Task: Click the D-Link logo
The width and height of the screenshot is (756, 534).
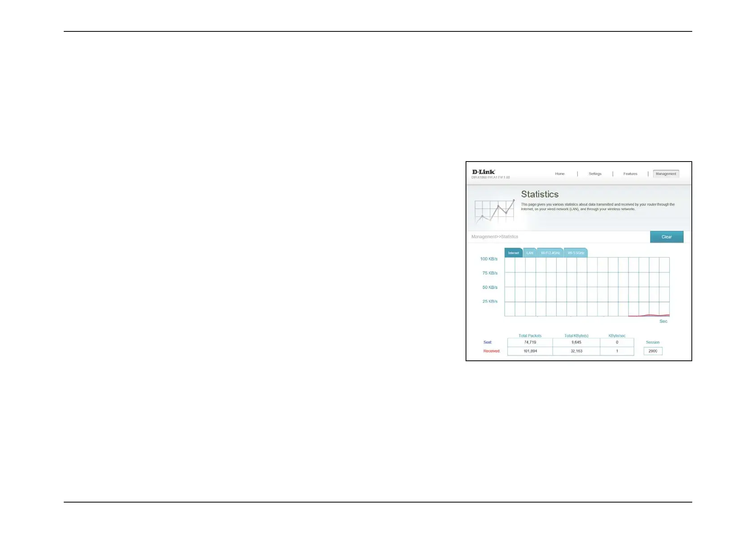Action: [483, 172]
